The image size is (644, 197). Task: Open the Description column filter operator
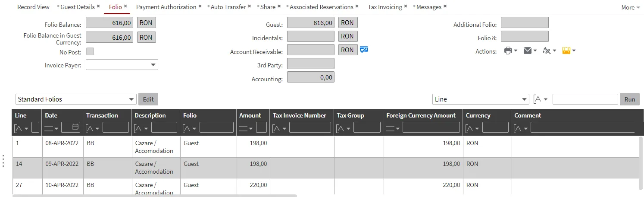click(x=141, y=128)
